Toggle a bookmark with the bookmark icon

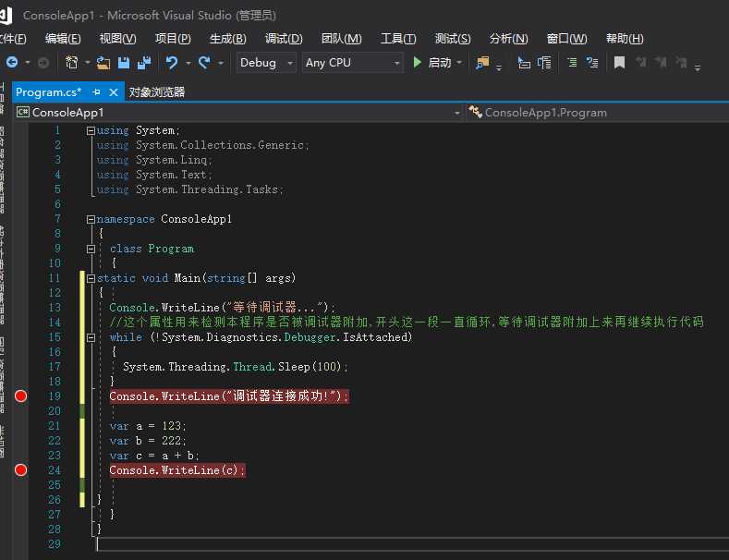(619, 62)
